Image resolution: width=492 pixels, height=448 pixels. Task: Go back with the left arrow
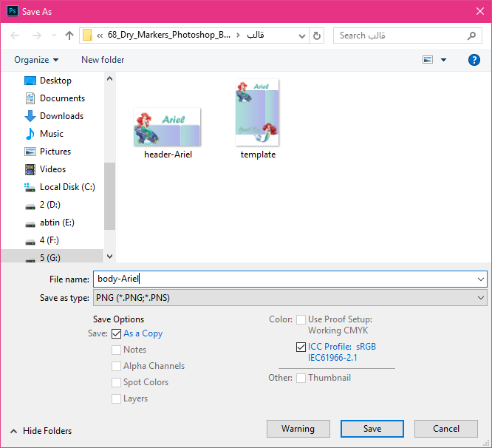pyautogui.click(x=15, y=35)
